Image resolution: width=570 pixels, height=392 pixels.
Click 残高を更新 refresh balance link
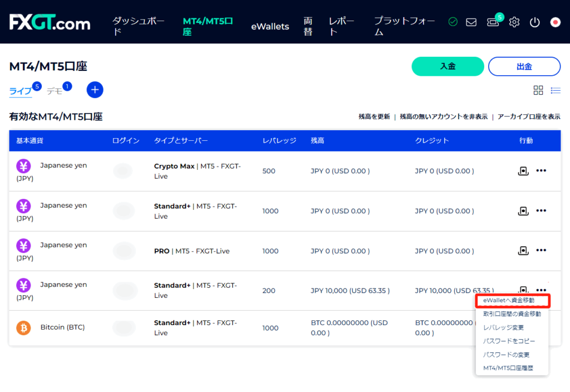(x=374, y=117)
